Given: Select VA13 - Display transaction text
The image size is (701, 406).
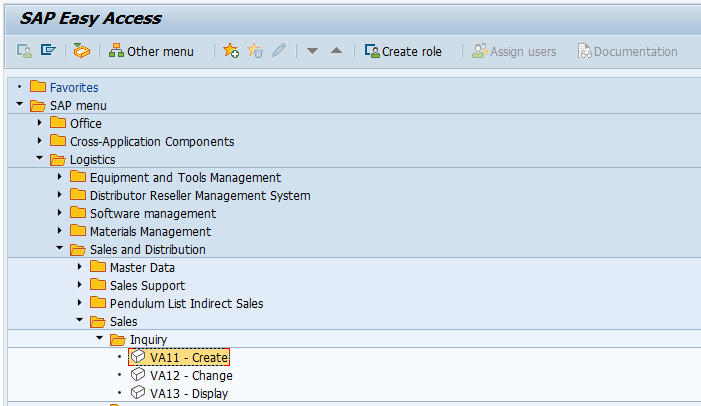Looking at the screenshot, I should pyautogui.click(x=189, y=393).
